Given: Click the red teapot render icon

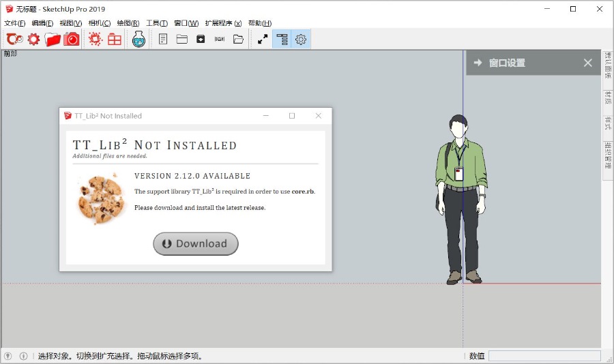Looking at the screenshot, I should tap(14, 39).
